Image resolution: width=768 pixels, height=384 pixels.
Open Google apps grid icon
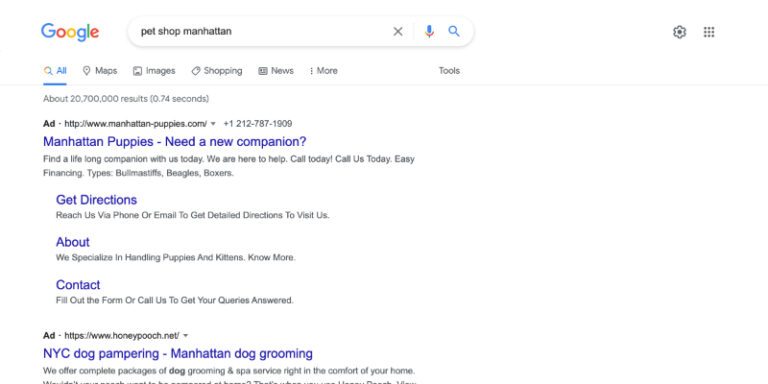point(709,32)
